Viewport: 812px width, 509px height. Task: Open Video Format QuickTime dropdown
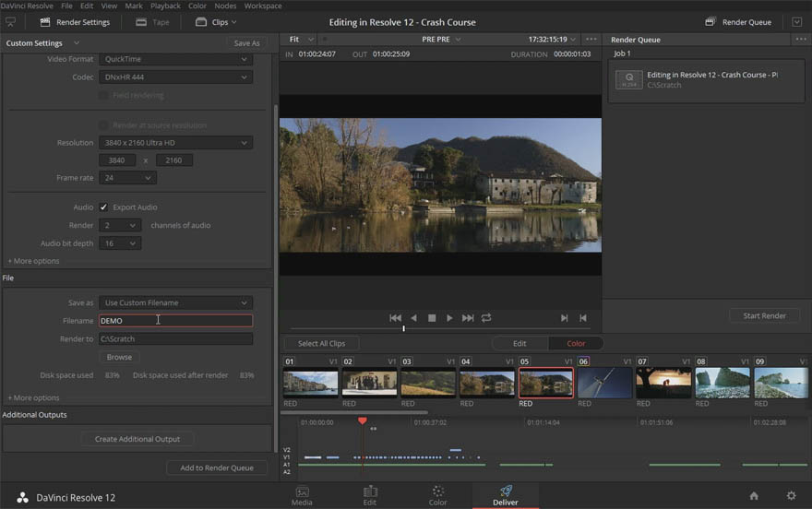tap(175, 59)
